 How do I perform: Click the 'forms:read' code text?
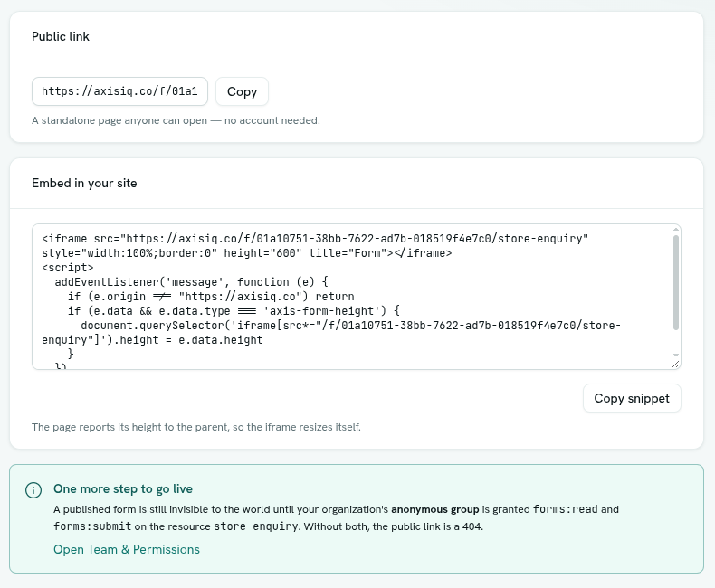click(566, 509)
